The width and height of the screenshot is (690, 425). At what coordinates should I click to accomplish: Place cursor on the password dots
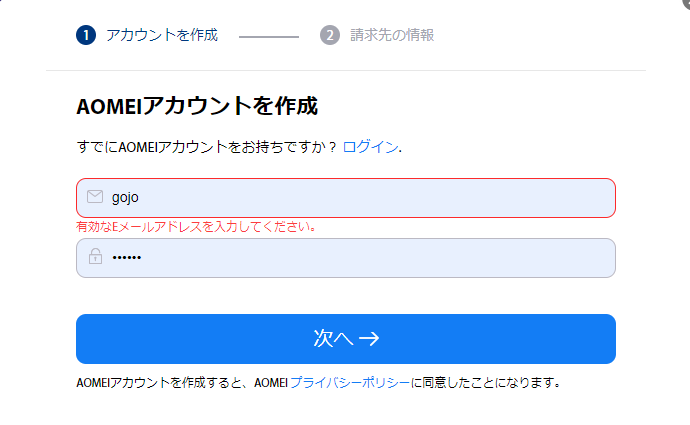coord(127,258)
